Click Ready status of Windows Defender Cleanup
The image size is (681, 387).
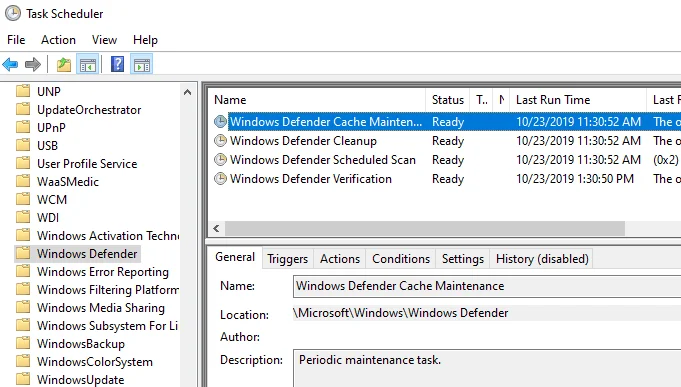click(448, 141)
